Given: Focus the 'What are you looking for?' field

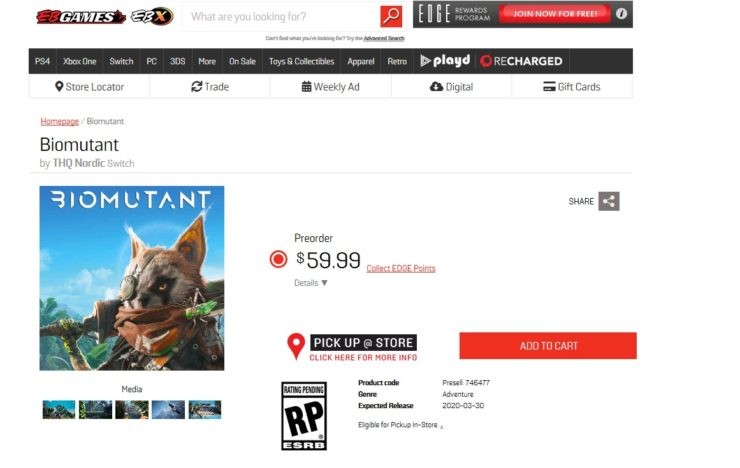Looking at the screenshot, I should click(281, 17).
